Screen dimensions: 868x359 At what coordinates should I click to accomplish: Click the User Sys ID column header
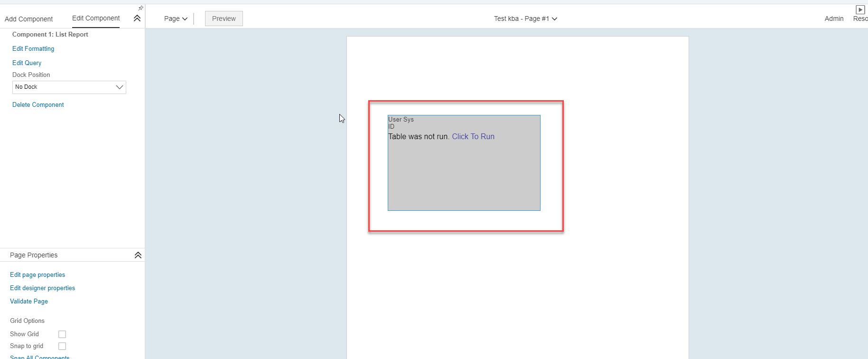pyautogui.click(x=401, y=123)
